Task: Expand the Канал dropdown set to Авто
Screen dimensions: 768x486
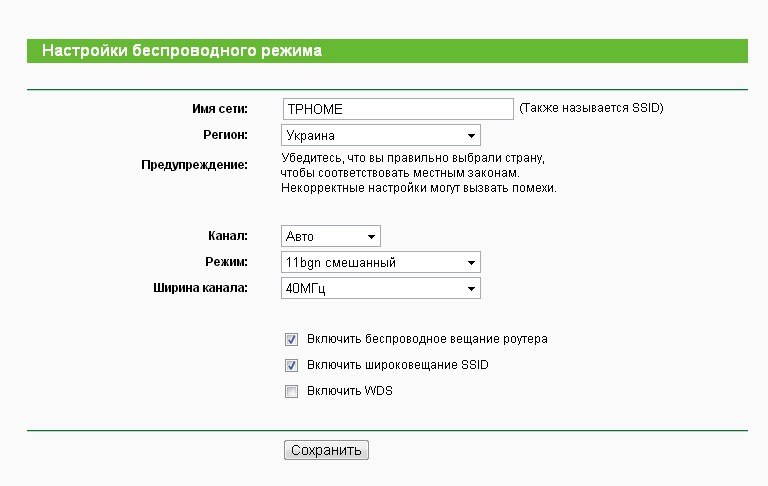Action: pyautogui.click(x=330, y=237)
